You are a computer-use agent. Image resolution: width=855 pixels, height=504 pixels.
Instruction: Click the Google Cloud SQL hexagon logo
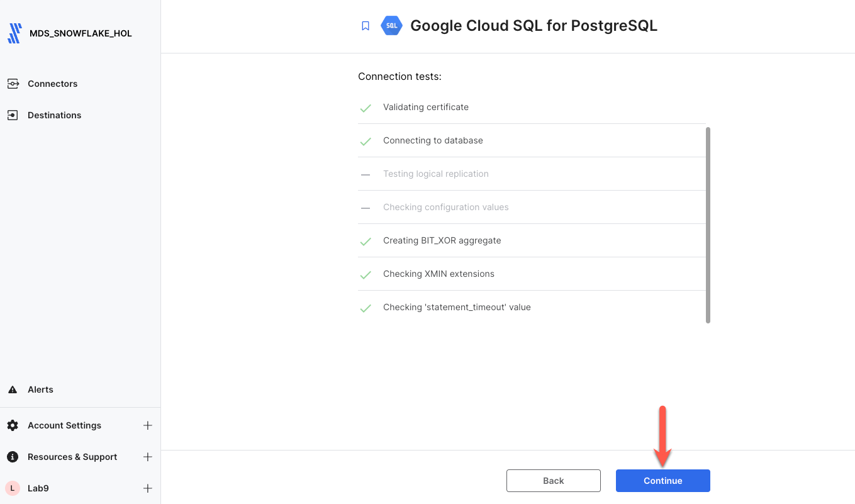point(391,26)
